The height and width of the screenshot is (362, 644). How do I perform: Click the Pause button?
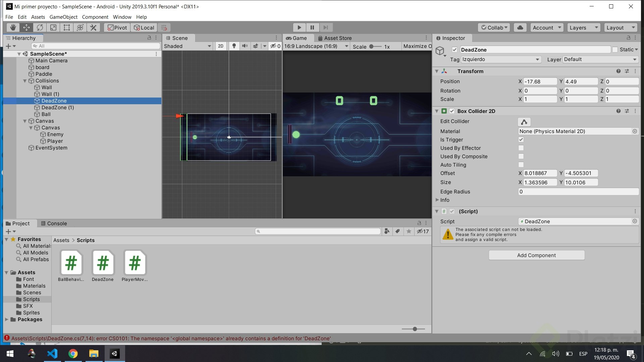coord(312,27)
